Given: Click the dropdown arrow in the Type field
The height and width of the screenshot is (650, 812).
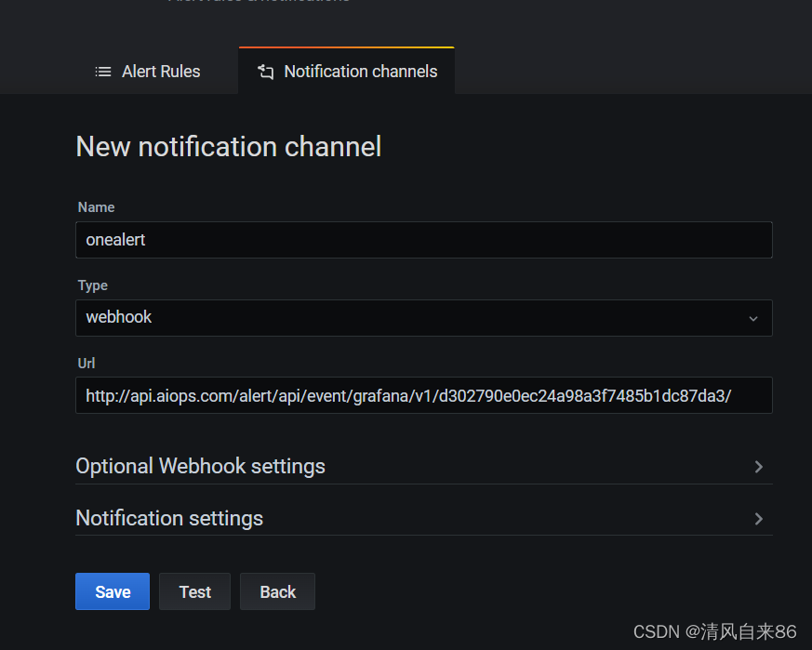Looking at the screenshot, I should (x=753, y=318).
